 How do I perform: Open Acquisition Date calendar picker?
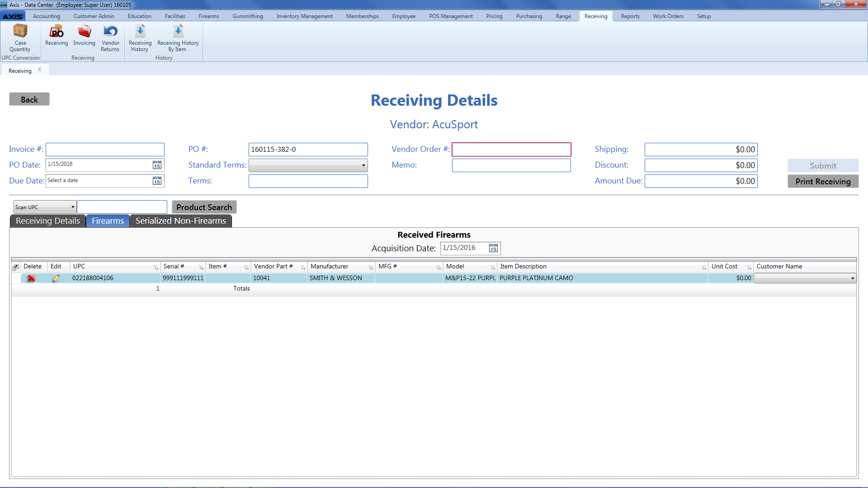click(x=493, y=248)
